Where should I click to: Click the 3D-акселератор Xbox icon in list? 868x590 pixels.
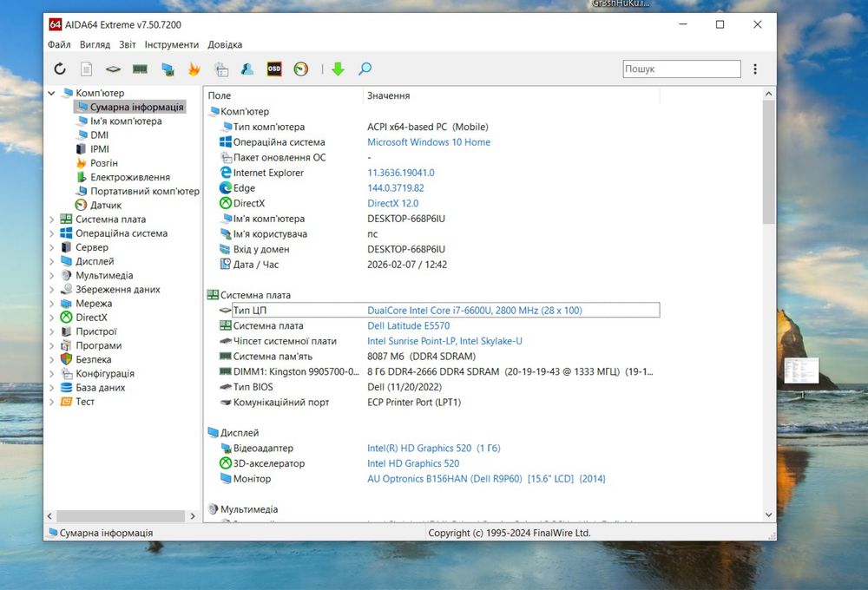pos(226,462)
